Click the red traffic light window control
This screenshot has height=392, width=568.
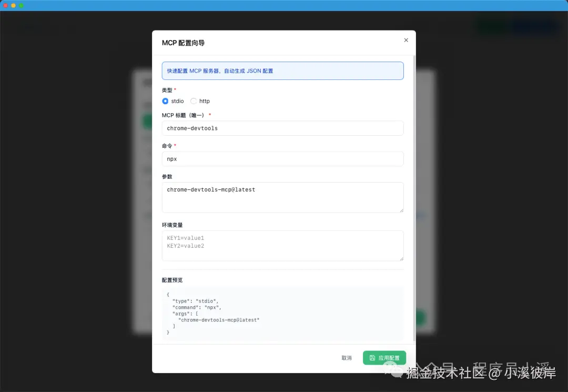tap(6, 5)
